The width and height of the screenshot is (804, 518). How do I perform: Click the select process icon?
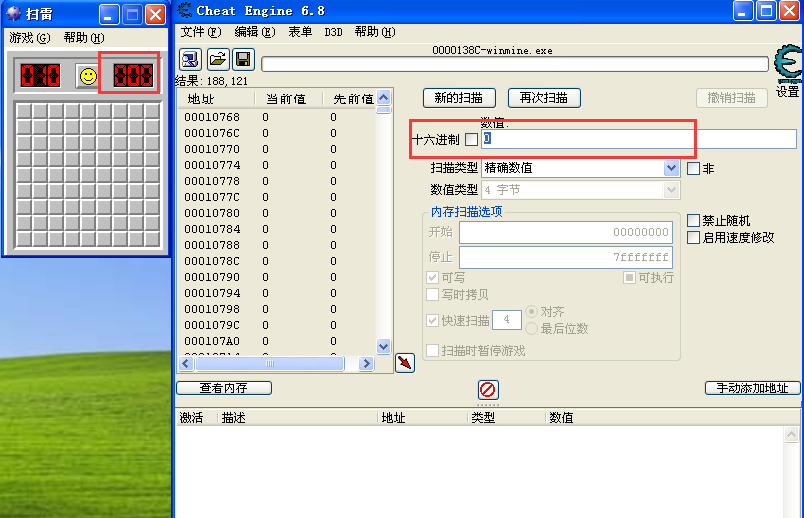tap(190, 59)
